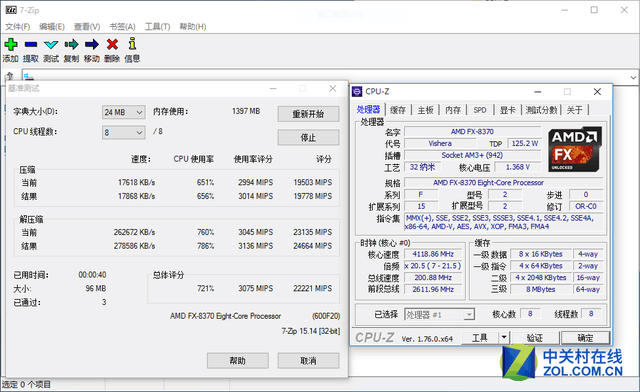This screenshot has height=392, width=640.
Task: Click the Test (测试) checkmark icon
Action: (51, 45)
